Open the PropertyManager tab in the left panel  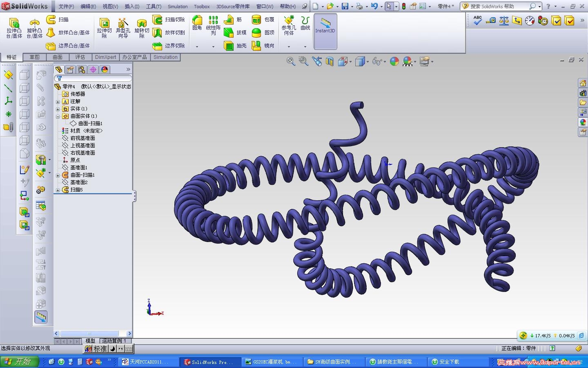point(70,70)
